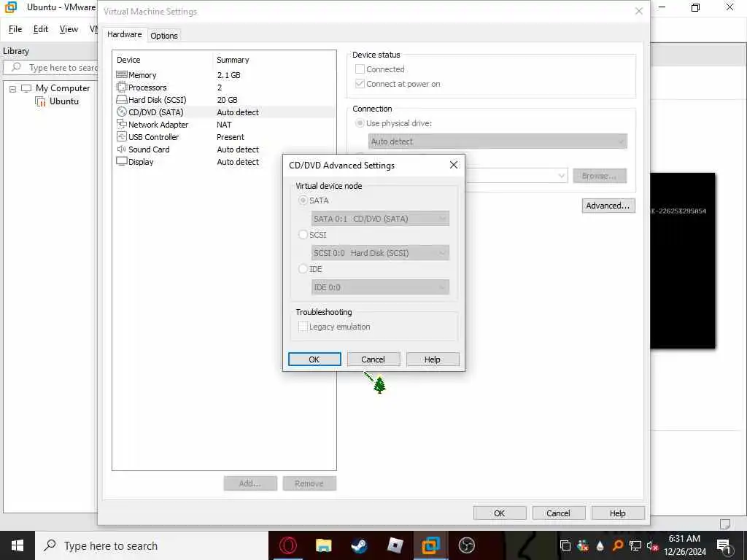
Task: Open the SCSI 0:0 Hard Disk dropdown
Action: point(380,253)
